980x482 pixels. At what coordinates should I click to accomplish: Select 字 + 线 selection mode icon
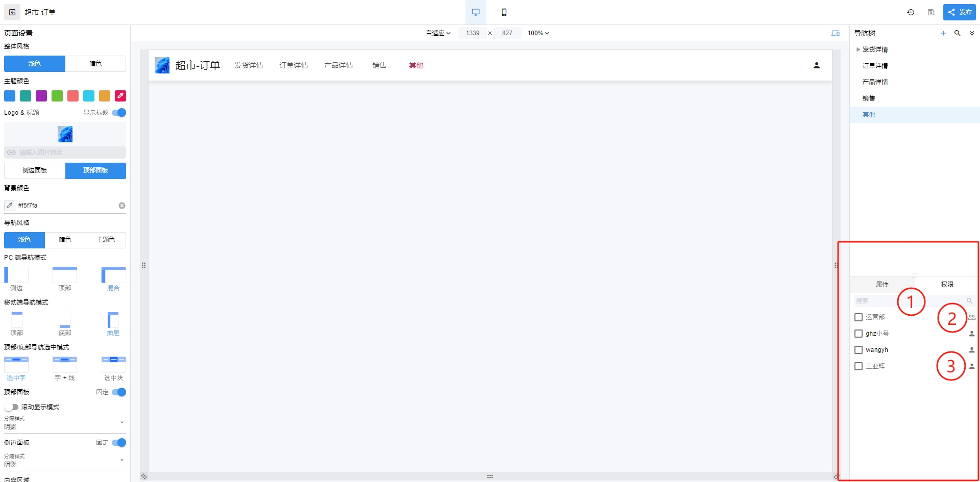coord(65,364)
